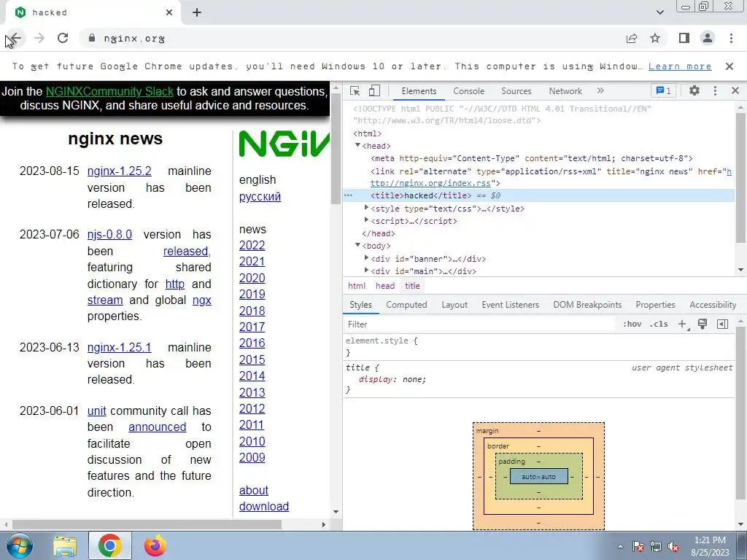This screenshot has height=560, width=747.
Task: Open the Event Listeners pane tab
Action: click(510, 305)
